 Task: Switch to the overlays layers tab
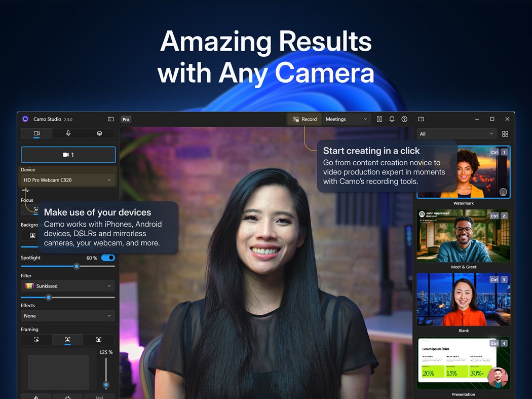coord(99,133)
